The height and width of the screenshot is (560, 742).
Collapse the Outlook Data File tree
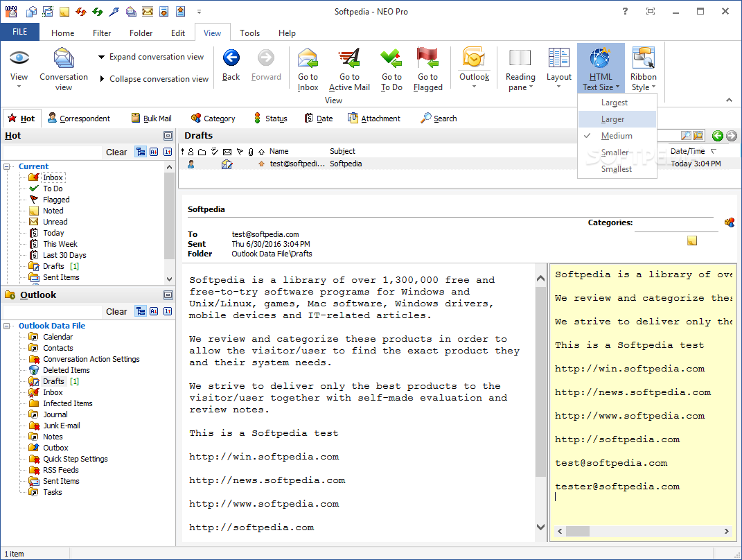click(7, 326)
